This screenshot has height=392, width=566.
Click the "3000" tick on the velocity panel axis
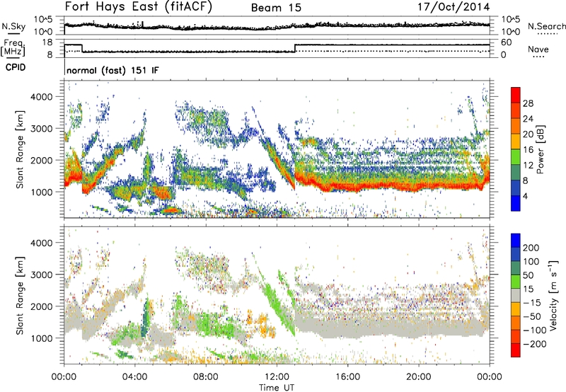tap(41, 275)
